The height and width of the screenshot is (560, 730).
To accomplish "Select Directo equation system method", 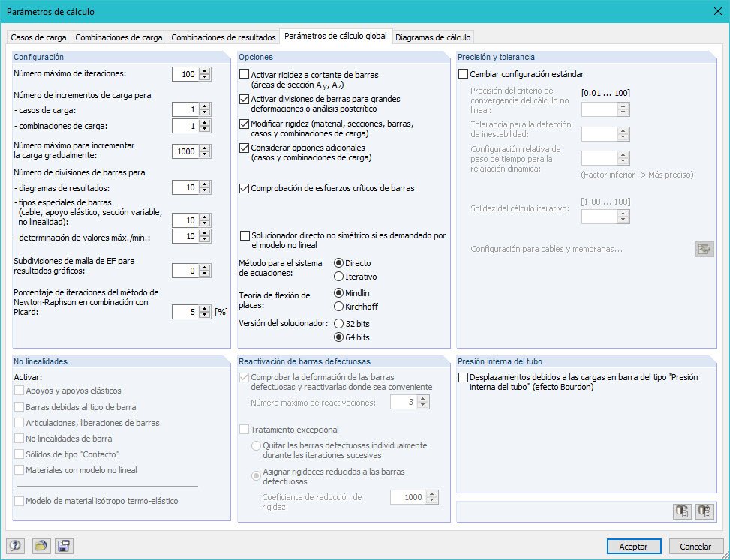I will click(x=339, y=263).
